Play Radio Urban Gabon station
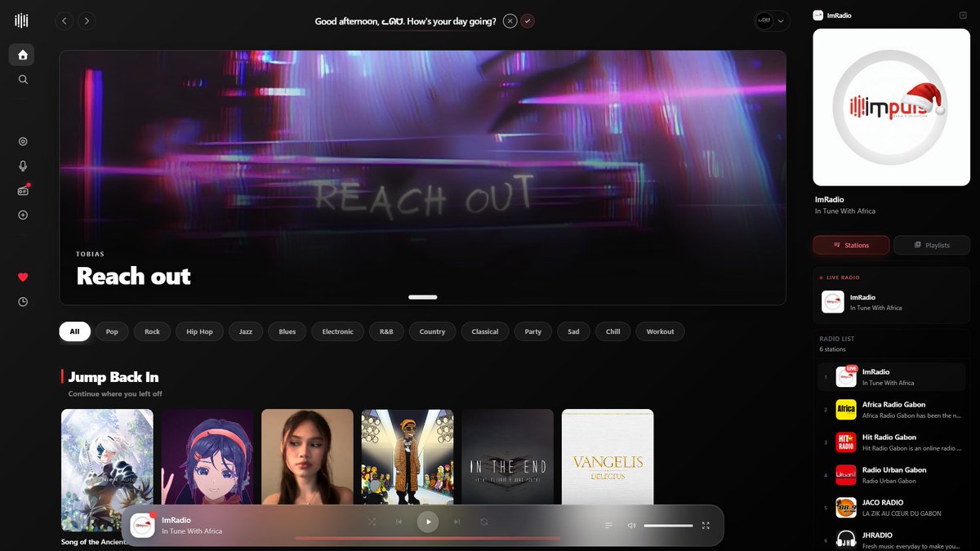 (x=892, y=475)
